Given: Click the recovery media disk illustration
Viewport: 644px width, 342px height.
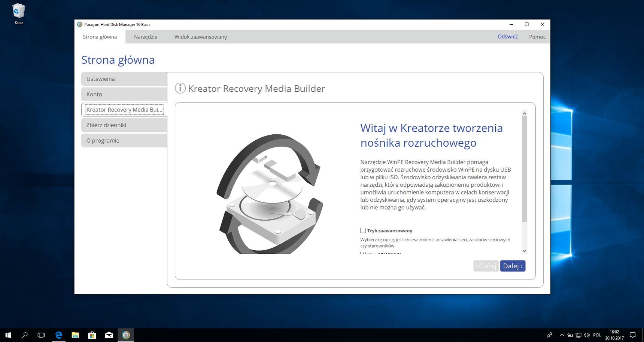Looking at the screenshot, I should coord(270,194).
